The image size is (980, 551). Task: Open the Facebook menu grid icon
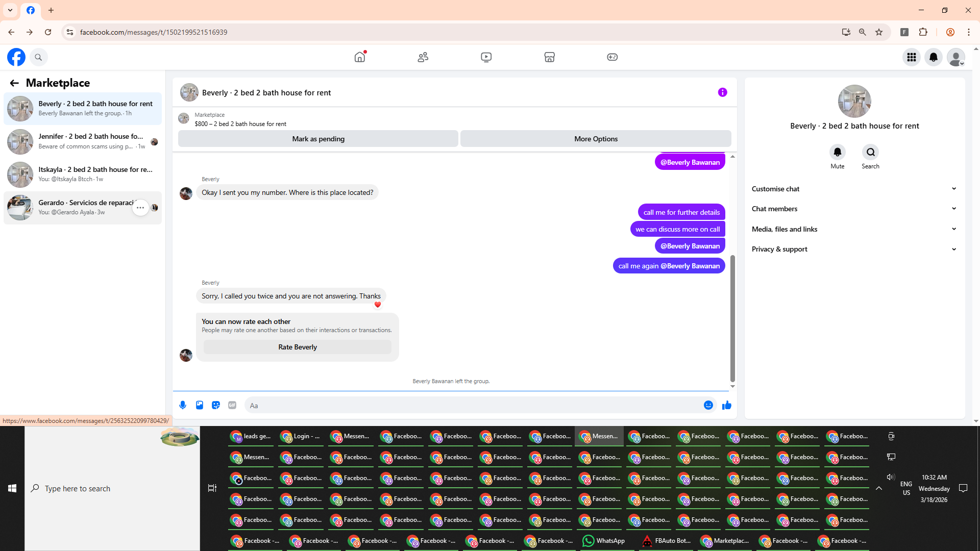pyautogui.click(x=911, y=57)
